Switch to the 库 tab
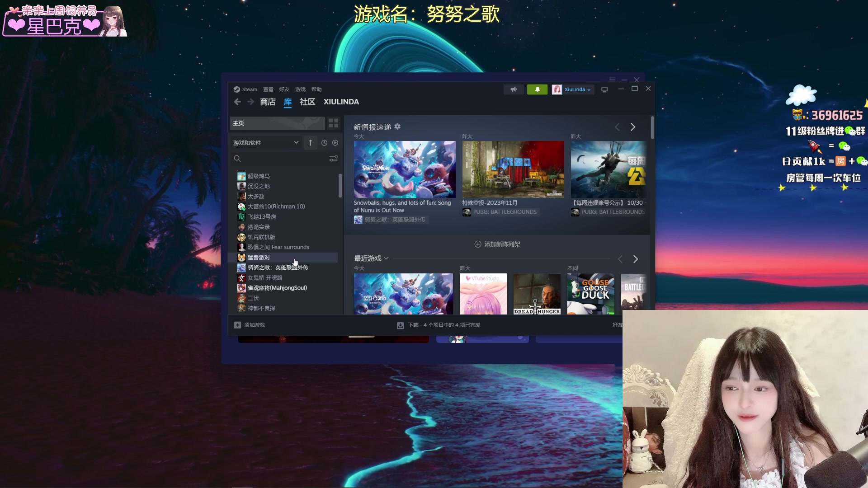Screen dimensions: 868x488 [x=288, y=102]
